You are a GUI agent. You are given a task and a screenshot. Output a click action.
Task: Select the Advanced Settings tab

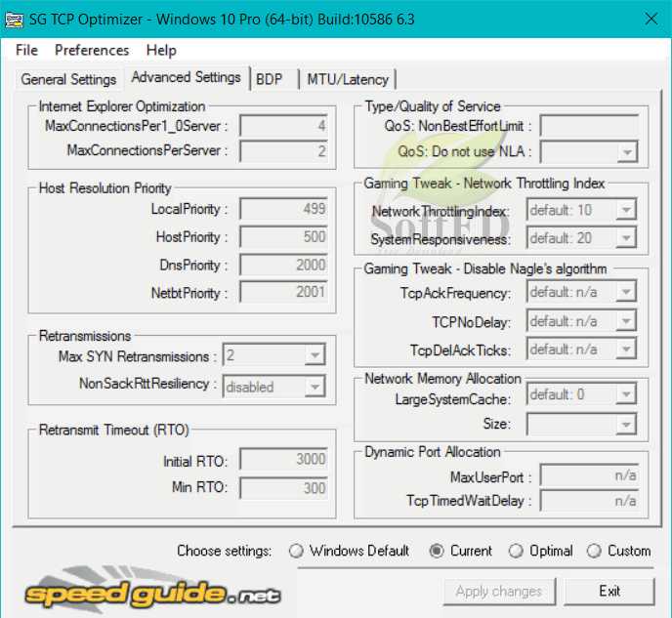[186, 77]
